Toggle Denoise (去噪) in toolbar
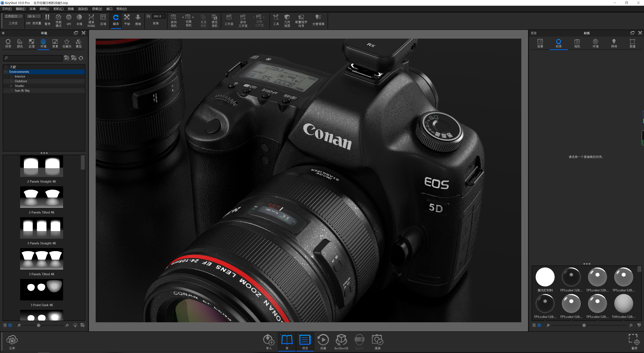644x353 pixels. pos(79,20)
